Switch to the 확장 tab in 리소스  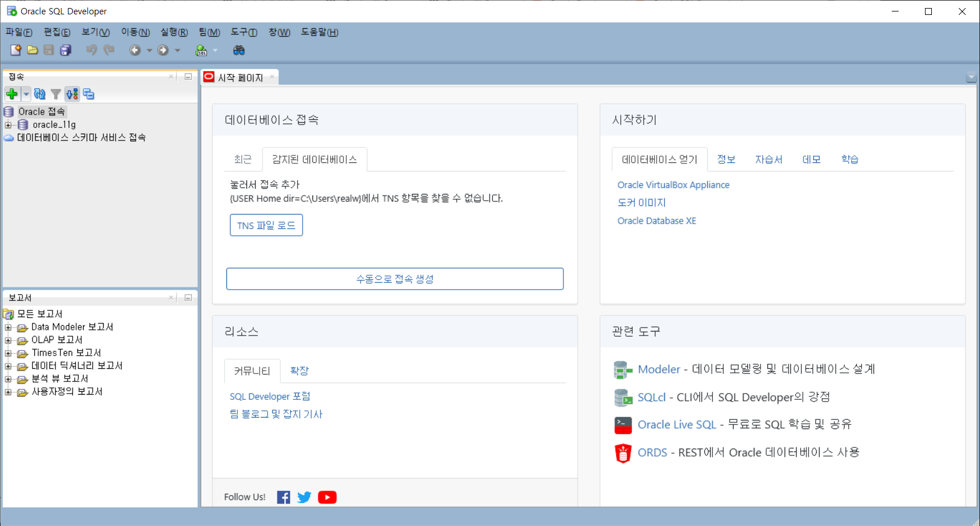(299, 371)
